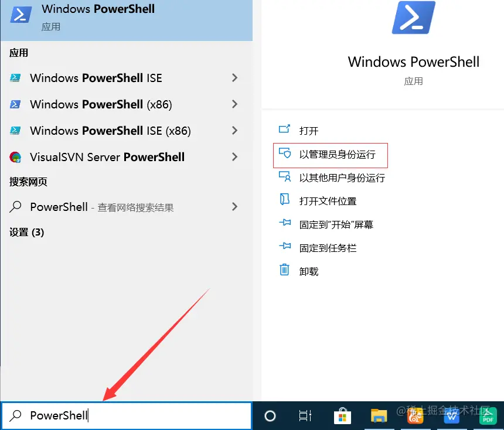
Task: Expand PowerShell web search result arrow
Action: pyautogui.click(x=235, y=207)
